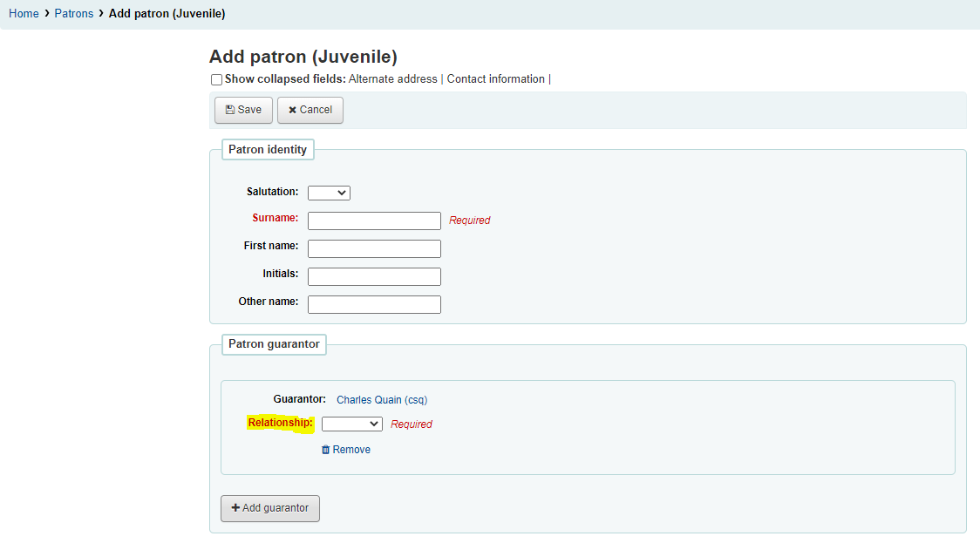Click into the First name field
Screen dimensions: 980x543
click(374, 248)
